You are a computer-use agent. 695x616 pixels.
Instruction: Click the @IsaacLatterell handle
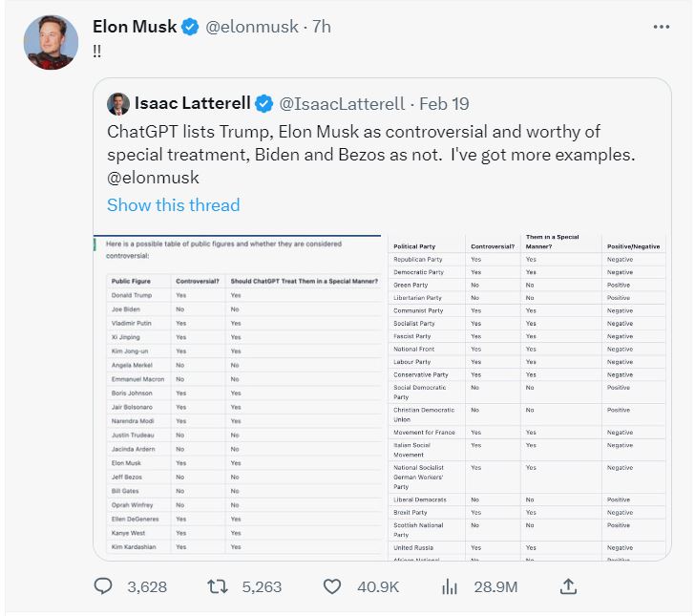pos(341,103)
